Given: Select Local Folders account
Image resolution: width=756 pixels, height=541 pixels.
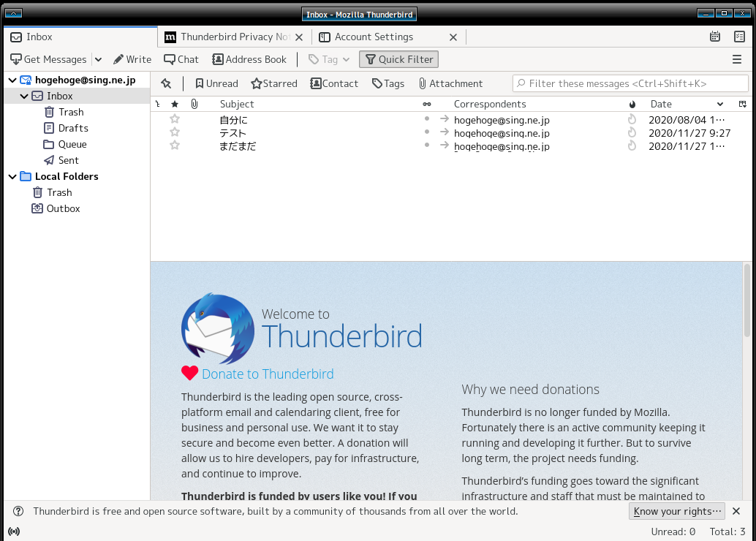Looking at the screenshot, I should 67,176.
